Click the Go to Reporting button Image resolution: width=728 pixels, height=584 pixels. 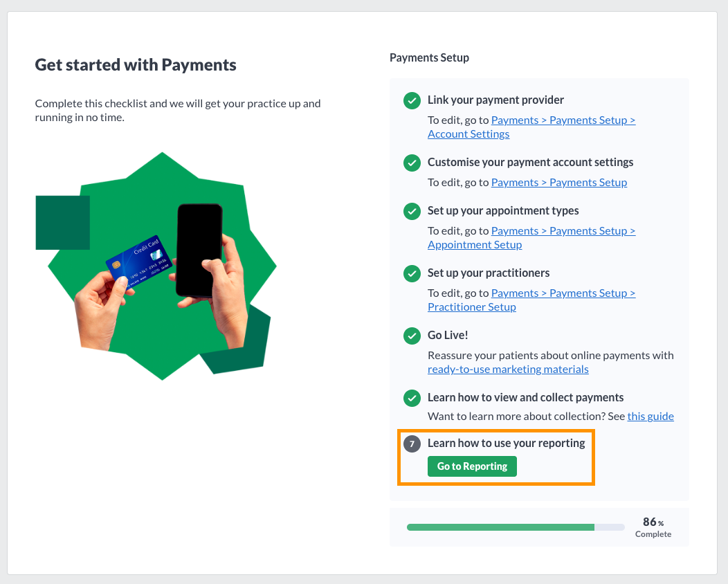(472, 466)
